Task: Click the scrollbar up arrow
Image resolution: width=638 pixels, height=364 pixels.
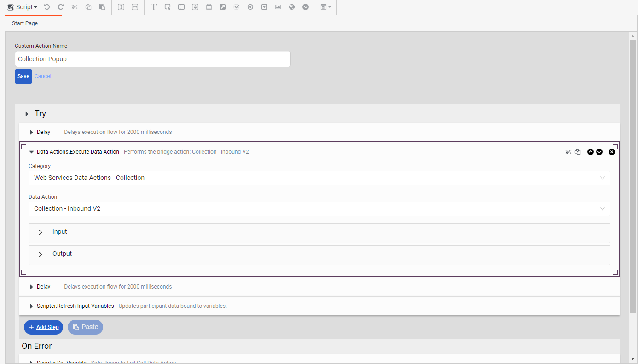Action: 632,35
